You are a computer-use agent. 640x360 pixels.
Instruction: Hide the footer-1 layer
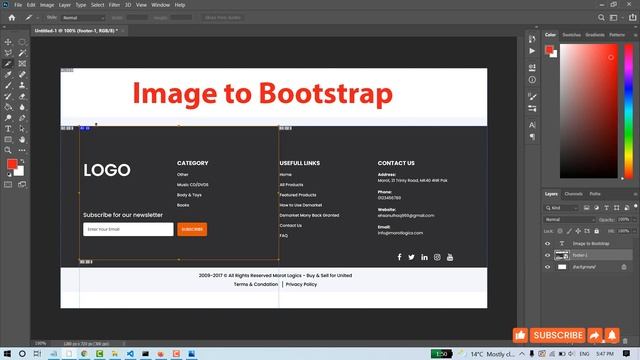[x=547, y=256]
